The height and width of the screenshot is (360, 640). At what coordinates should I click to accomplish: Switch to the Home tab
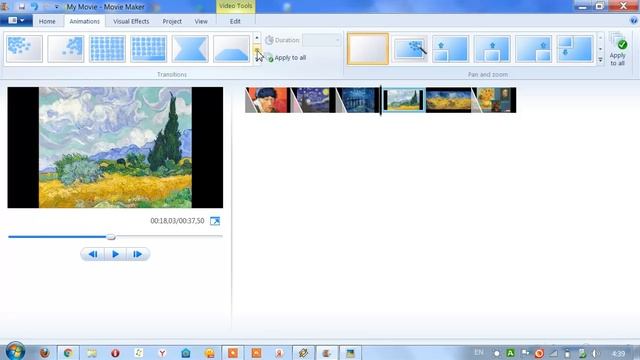tap(47, 21)
